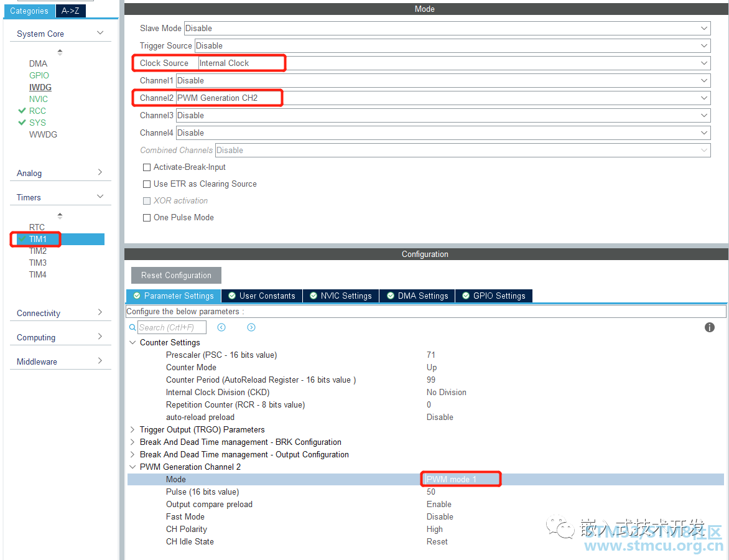The width and height of the screenshot is (729, 560).
Task: Go to next search result arrow
Action: pyautogui.click(x=251, y=327)
